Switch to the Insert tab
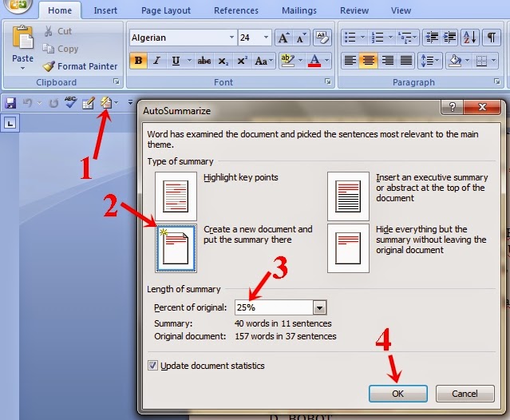The width and height of the screenshot is (510, 420). click(x=105, y=10)
